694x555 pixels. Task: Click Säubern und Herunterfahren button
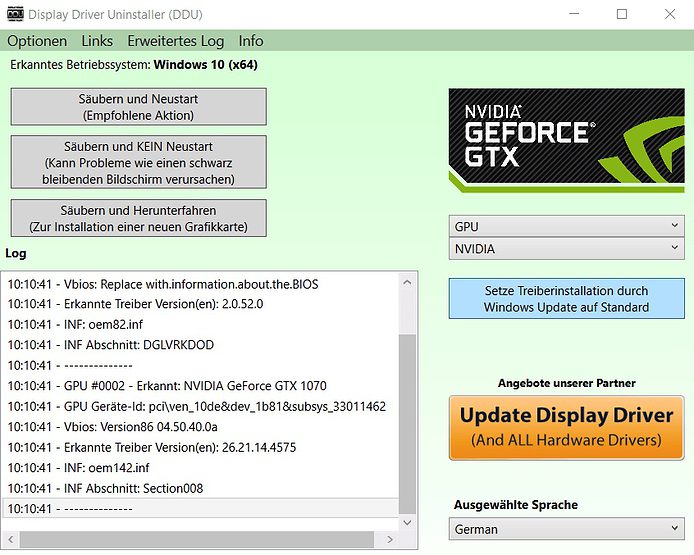click(139, 219)
